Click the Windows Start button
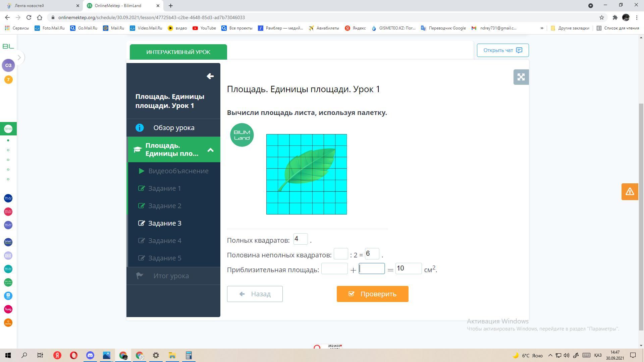The image size is (644, 362). coord(8,355)
